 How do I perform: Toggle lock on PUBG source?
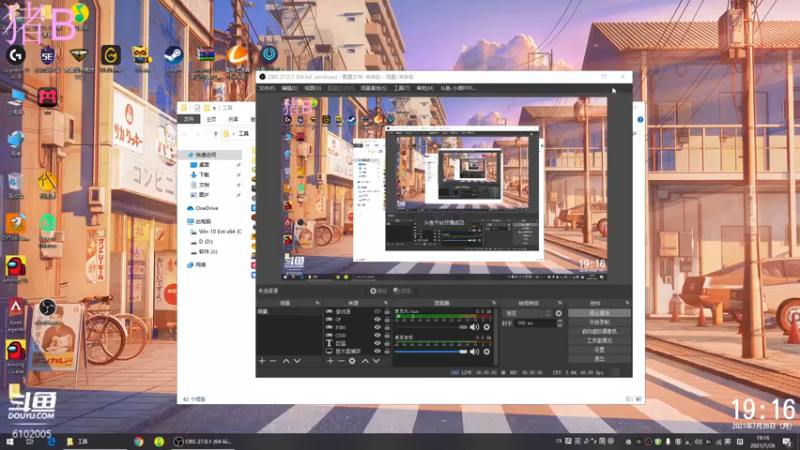(x=387, y=327)
